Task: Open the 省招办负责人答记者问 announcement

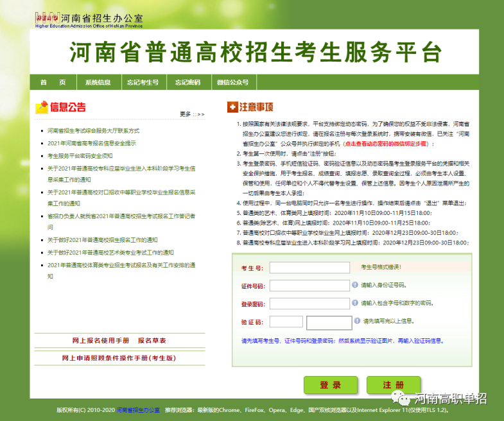Action: click(121, 221)
